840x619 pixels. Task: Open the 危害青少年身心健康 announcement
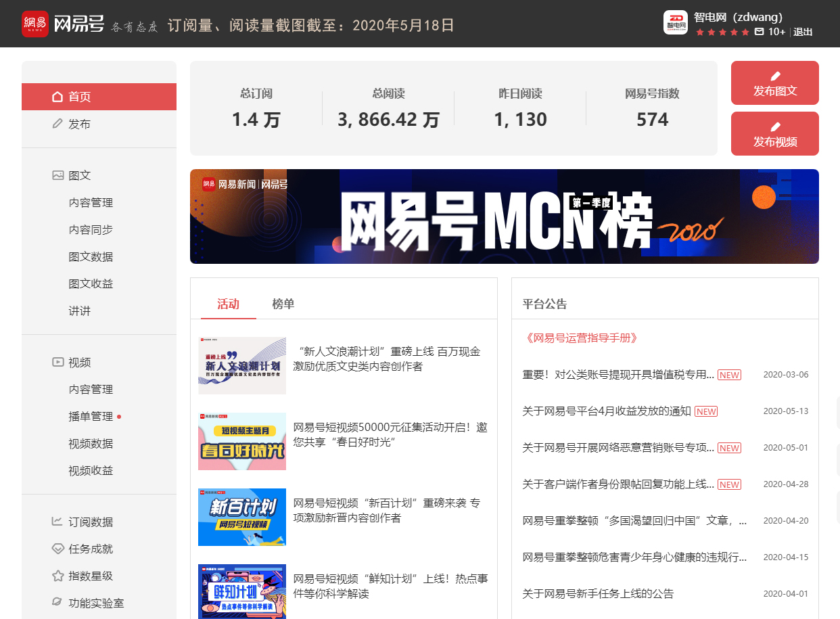635,557
